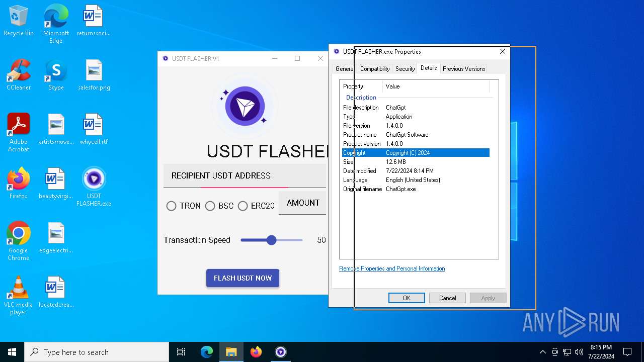644x362 pixels.
Task: Click OK in Properties dialog
Action: click(407, 298)
